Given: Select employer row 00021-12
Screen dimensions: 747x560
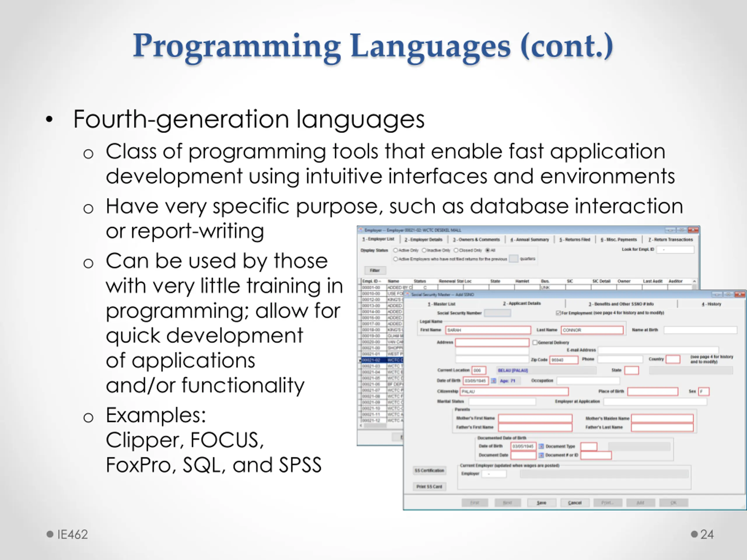Looking at the screenshot, I should click(x=382, y=420).
